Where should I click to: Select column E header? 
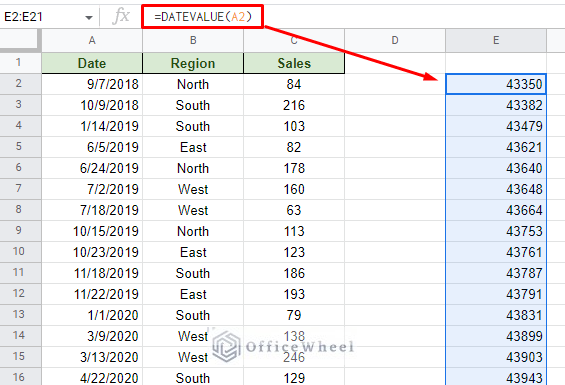click(496, 40)
